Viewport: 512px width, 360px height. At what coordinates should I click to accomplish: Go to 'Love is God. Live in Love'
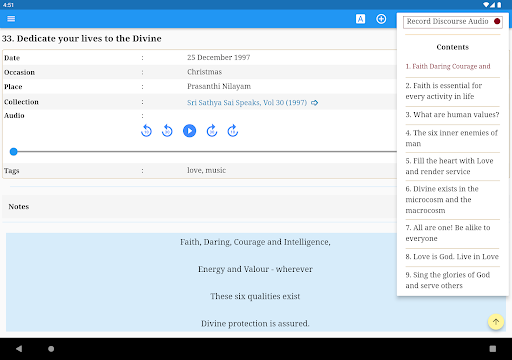(x=452, y=257)
